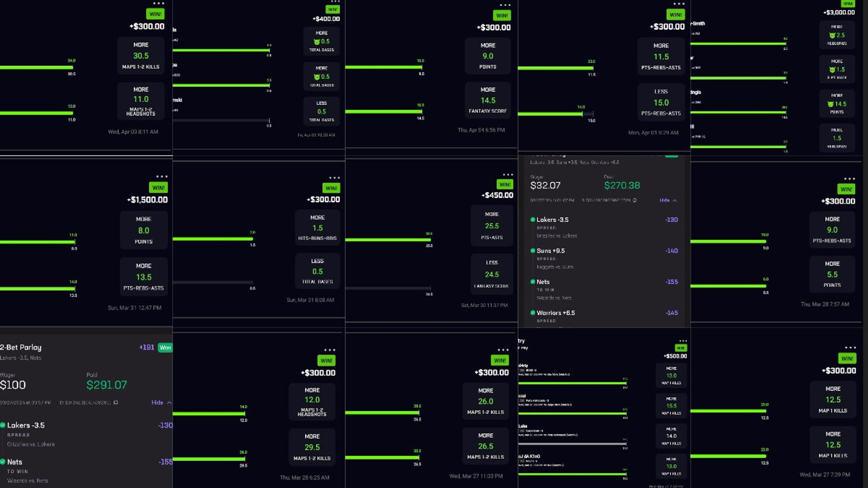Select MORE 8.0 Points pick
This screenshot has width=868, height=488.
point(144,230)
